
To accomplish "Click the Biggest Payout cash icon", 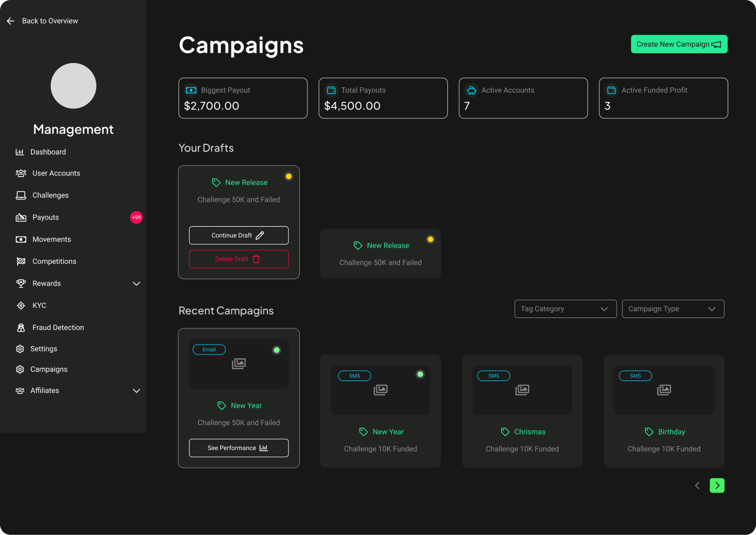I will [191, 90].
